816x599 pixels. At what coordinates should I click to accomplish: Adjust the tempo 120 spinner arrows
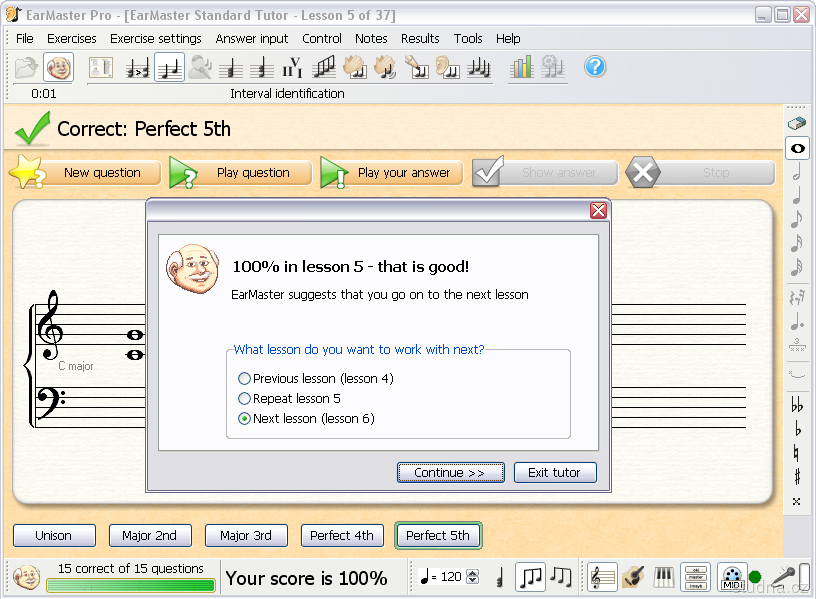point(473,577)
